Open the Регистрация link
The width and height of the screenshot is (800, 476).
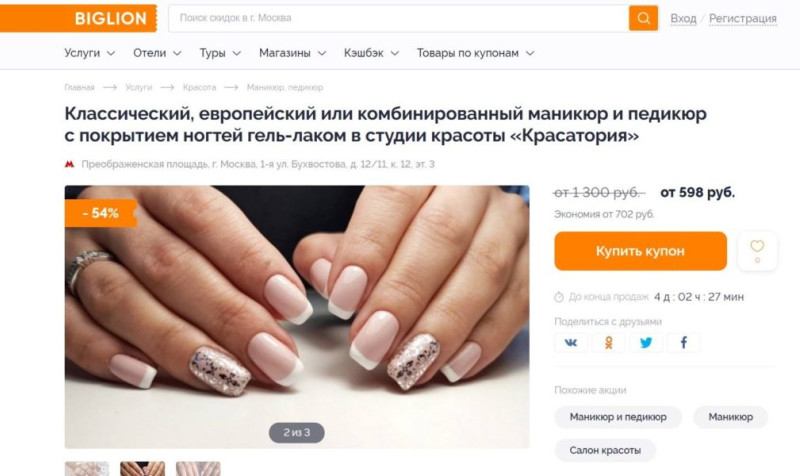click(x=742, y=18)
